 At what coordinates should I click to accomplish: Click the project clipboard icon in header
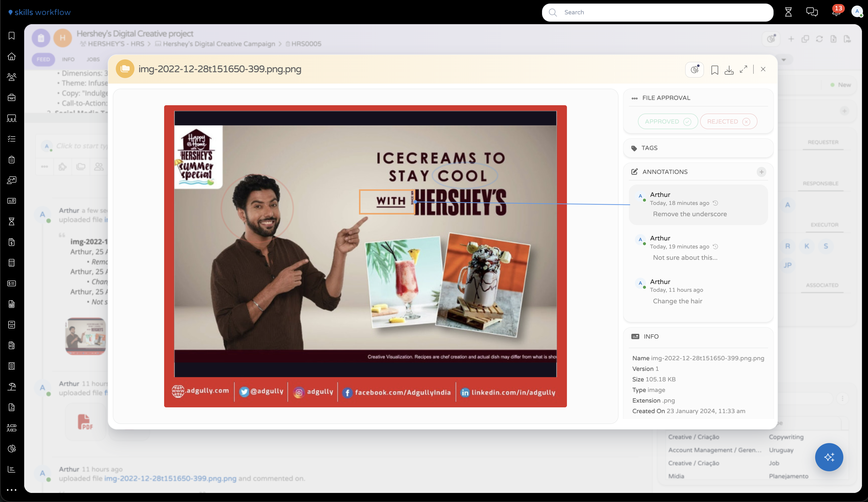(41, 38)
